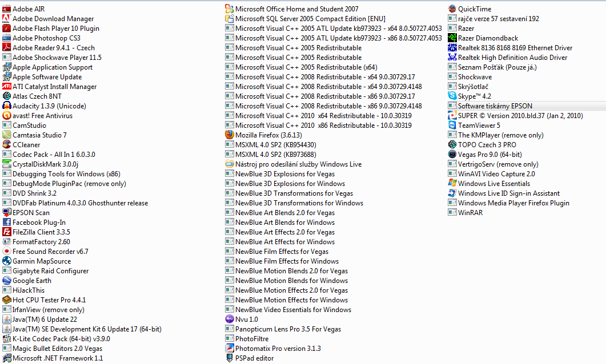
Task: Click the FileZilla Client 3.3.5 icon
Action: click(x=7, y=232)
